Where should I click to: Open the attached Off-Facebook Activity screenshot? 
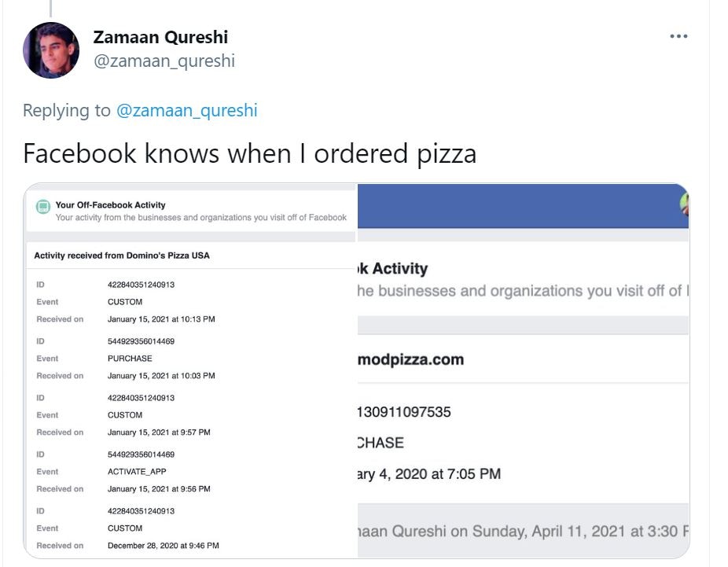pos(354,370)
